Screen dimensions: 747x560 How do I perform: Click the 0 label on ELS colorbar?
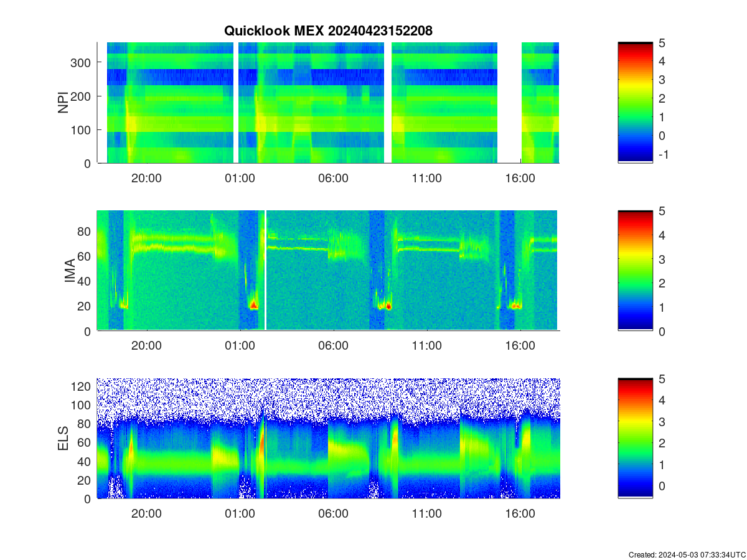[x=662, y=485]
